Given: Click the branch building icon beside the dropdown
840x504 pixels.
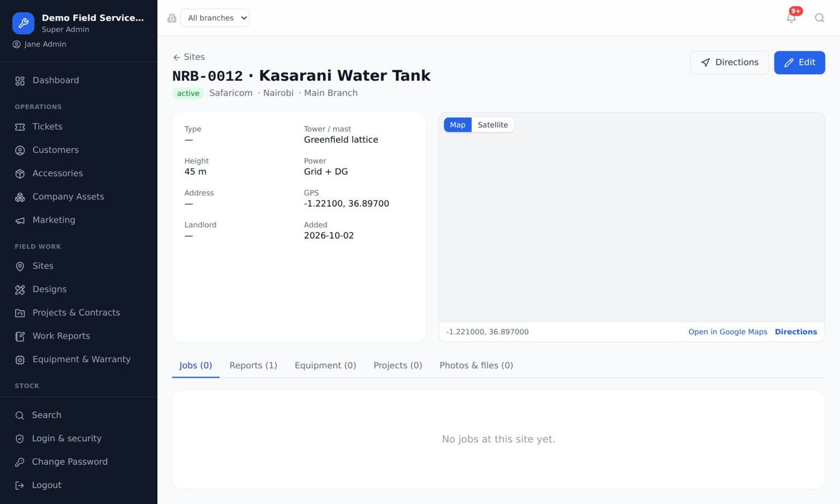Looking at the screenshot, I should point(172,18).
